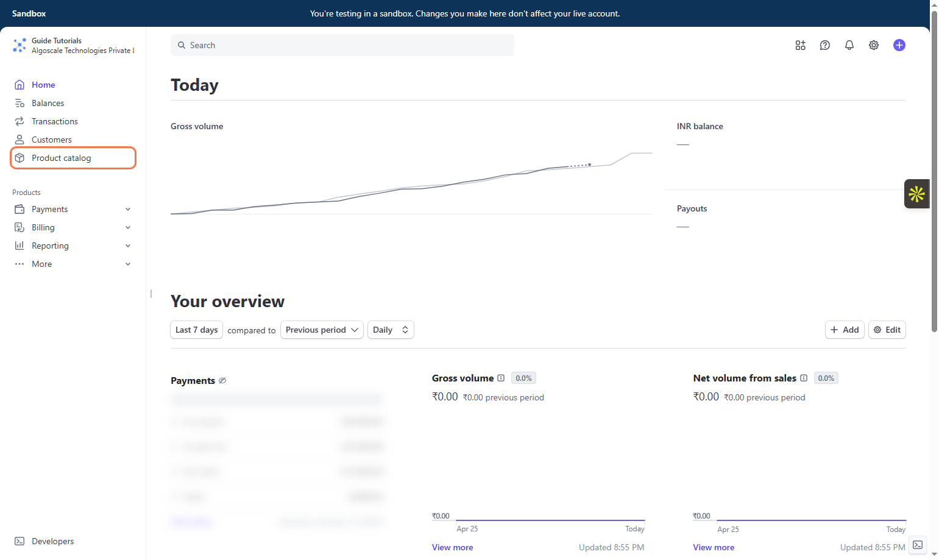Click the Home sidebar icon
Screen dimensions: 939x560
19,85
